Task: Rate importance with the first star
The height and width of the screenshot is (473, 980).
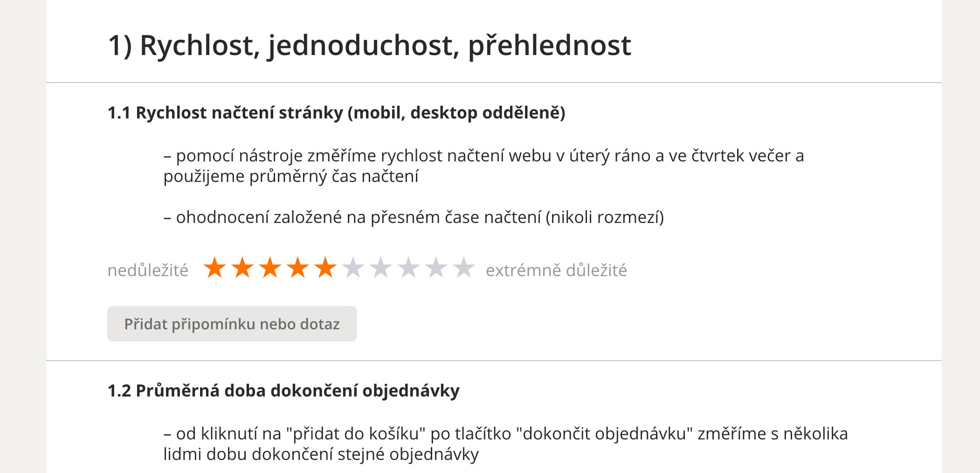Action: tap(215, 268)
